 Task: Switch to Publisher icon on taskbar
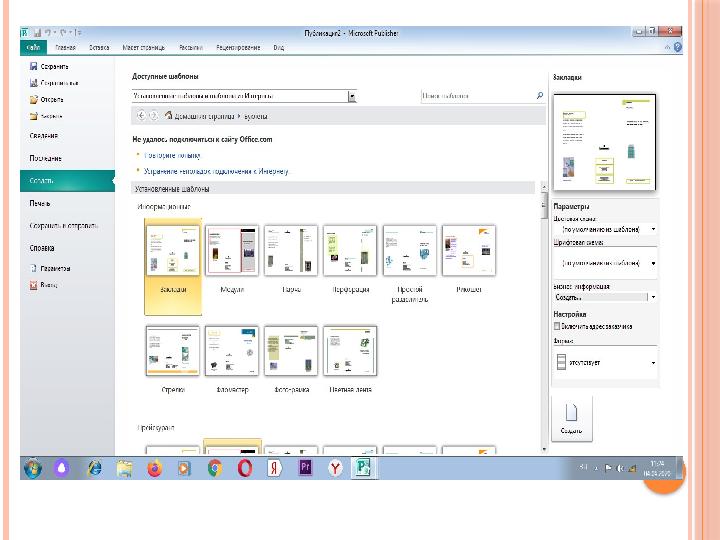coord(363,468)
